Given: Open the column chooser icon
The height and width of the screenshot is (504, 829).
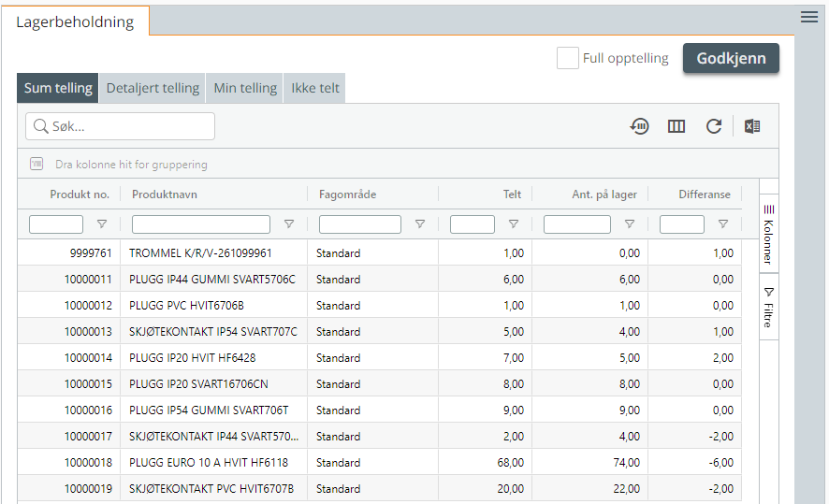Looking at the screenshot, I should (x=676, y=126).
